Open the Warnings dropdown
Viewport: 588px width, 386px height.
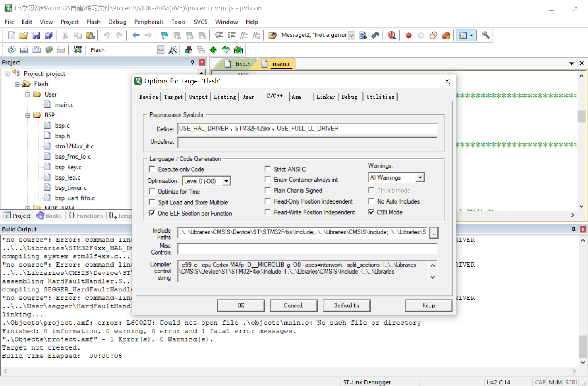pyautogui.click(x=420, y=177)
